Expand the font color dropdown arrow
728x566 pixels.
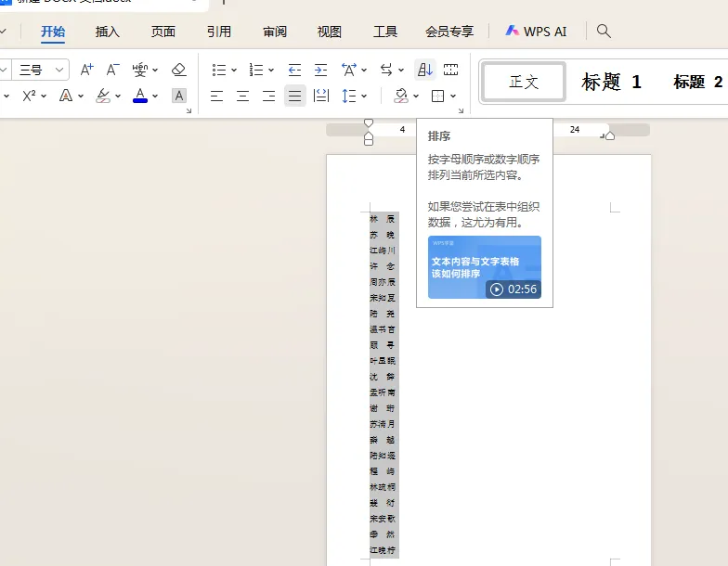point(155,96)
